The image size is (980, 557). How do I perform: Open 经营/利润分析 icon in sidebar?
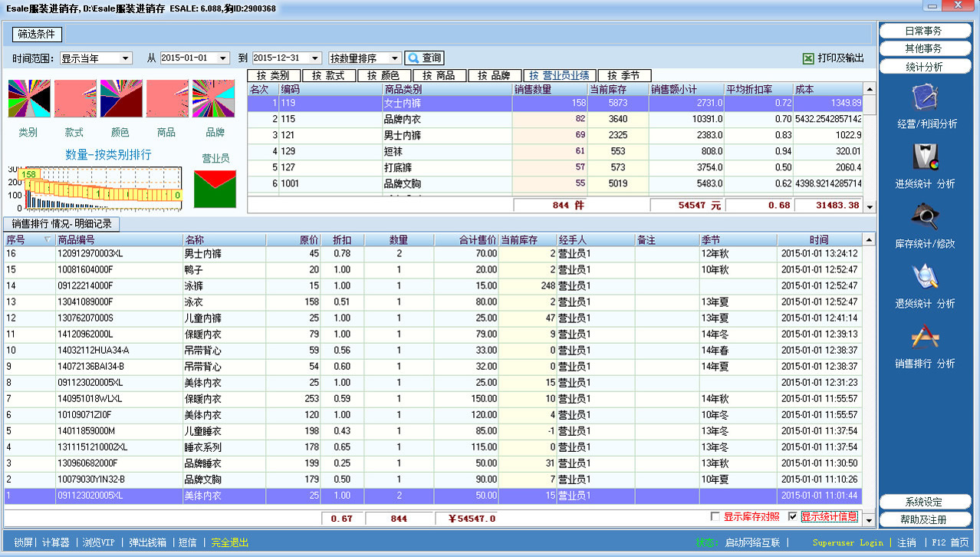pos(926,98)
